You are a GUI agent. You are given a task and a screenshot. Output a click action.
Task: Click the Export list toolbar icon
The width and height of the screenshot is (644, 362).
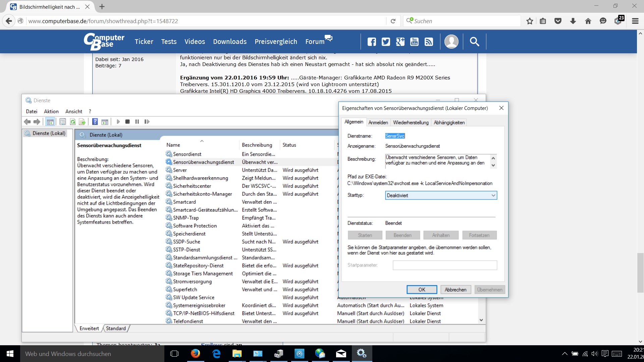coord(82,122)
